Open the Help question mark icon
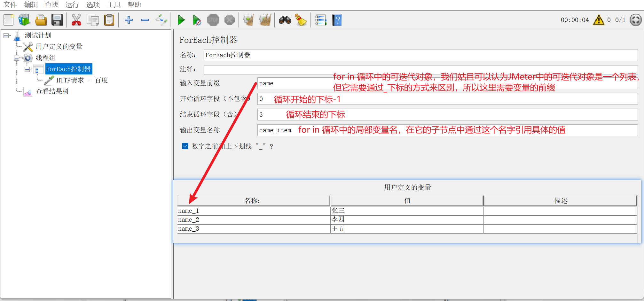This screenshot has height=301, width=644. tap(337, 20)
